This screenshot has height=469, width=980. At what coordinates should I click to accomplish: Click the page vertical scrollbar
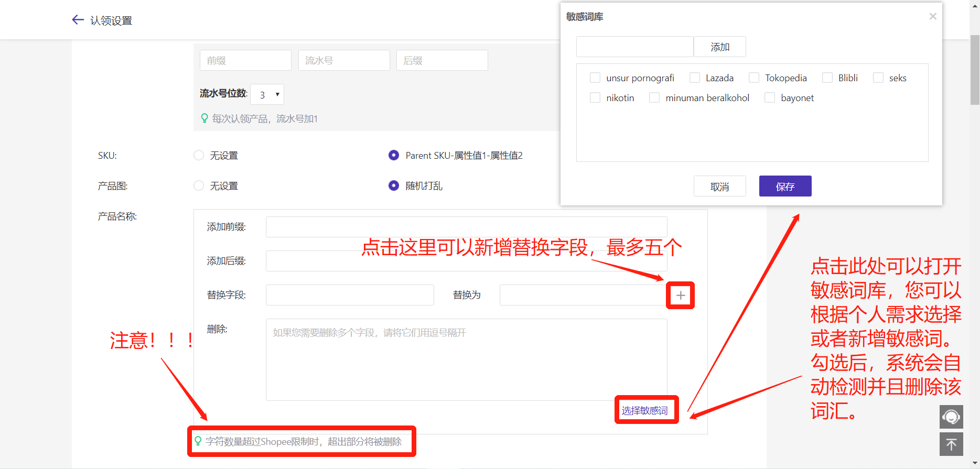[x=974, y=71]
